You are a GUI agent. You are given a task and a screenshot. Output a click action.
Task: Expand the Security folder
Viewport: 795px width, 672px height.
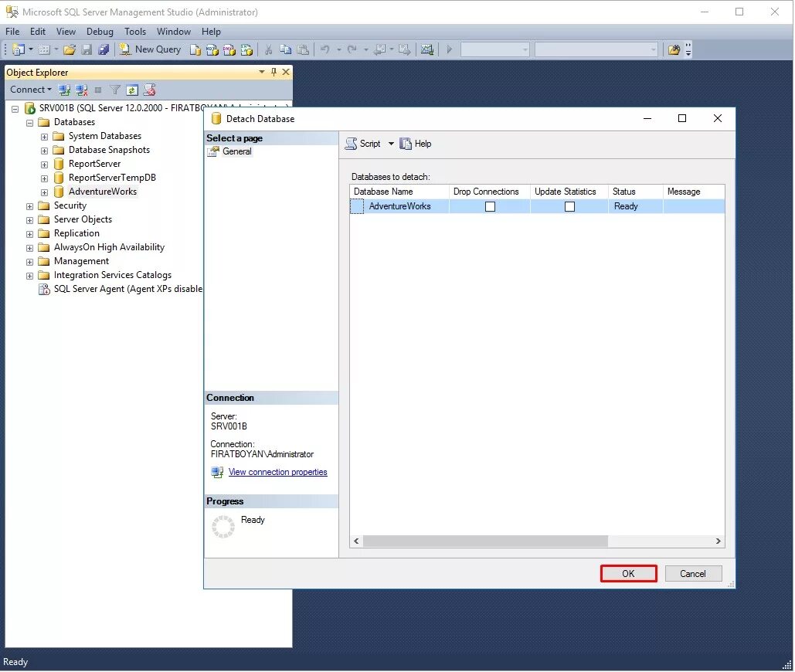[x=30, y=207]
